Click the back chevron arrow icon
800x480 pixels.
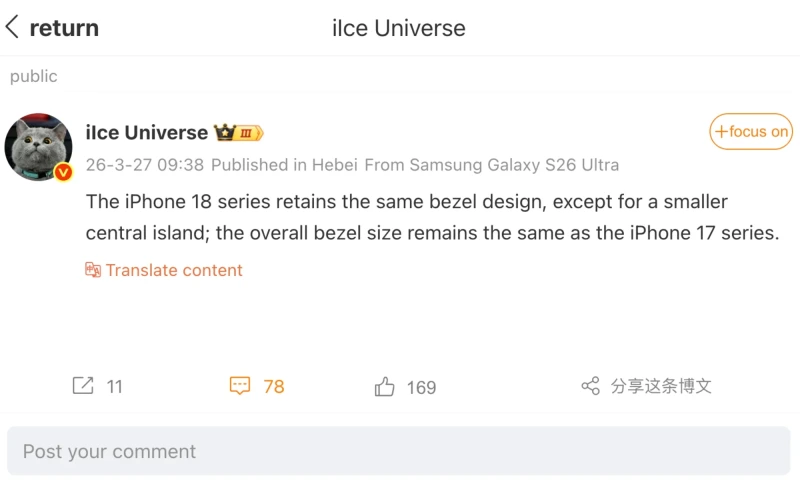pos(12,27)
